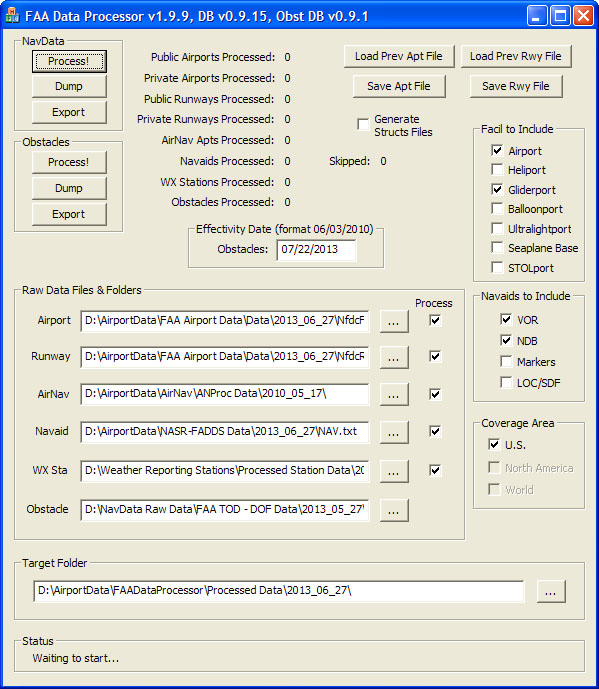Toggle the AirNav row Process checkbox
Image resolution: width=599 pixels, height=689 pixels.
click(x=435, y=394)
